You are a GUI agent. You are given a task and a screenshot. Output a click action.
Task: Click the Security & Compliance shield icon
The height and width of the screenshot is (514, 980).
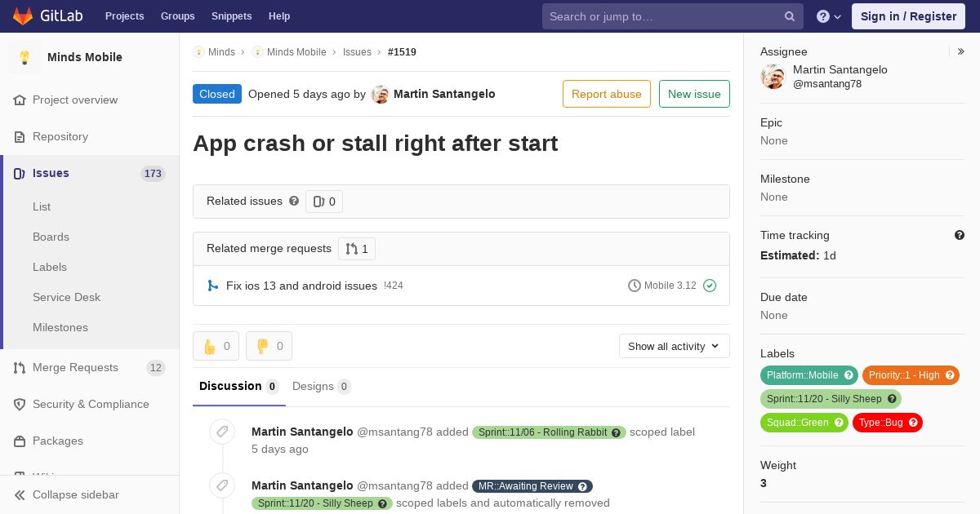pos(20,404)
